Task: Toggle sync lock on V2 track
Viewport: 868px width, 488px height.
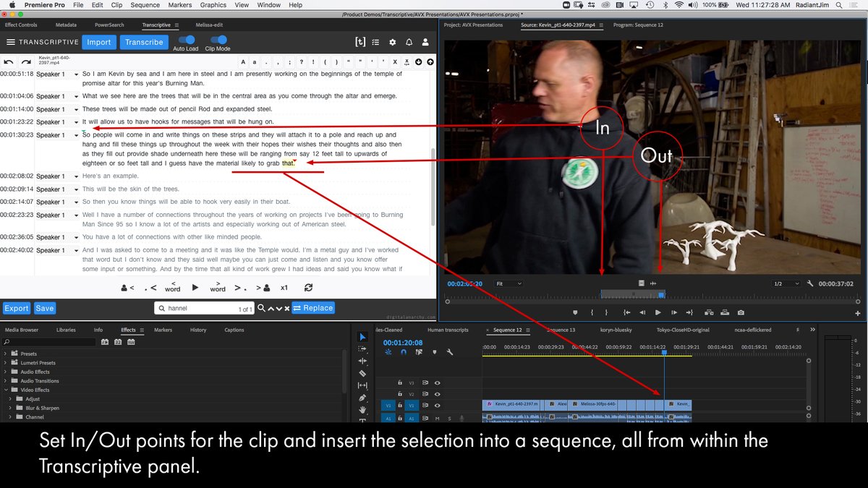Action: 425,394
